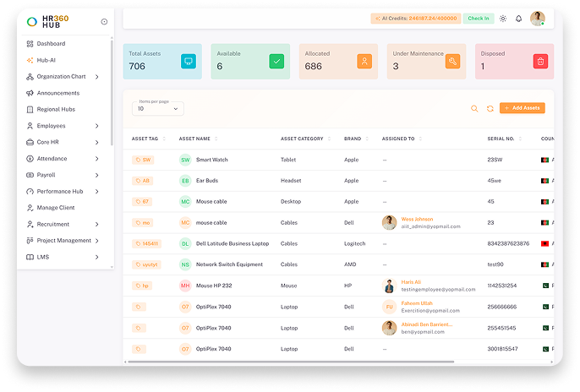This screenshot has width=580, height=392.
Task: Click the horizontal scrollbar under the table
Action: click(291, 362)
